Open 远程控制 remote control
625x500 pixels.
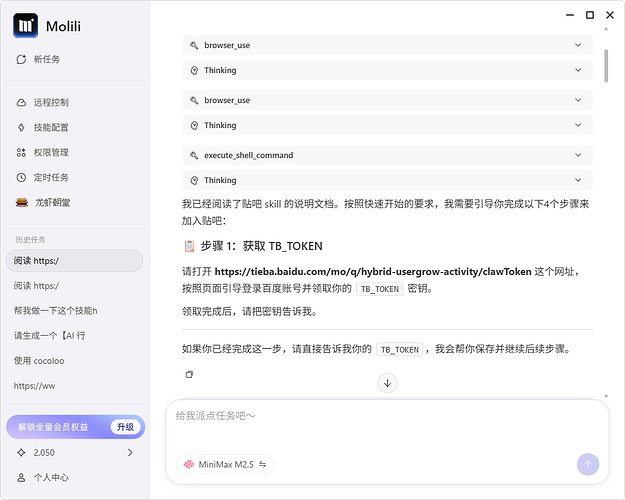(x=42, y=102)
